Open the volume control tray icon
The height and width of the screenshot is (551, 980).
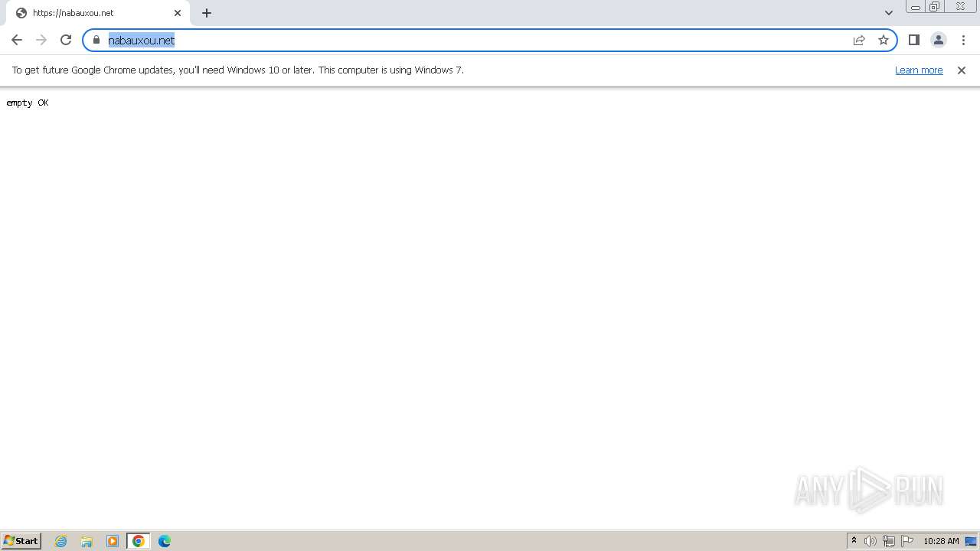click(x=871, y=541)
